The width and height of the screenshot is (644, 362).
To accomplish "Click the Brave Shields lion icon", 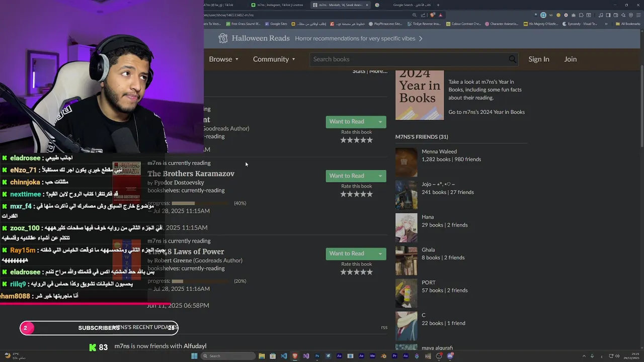I will point(433,15).
